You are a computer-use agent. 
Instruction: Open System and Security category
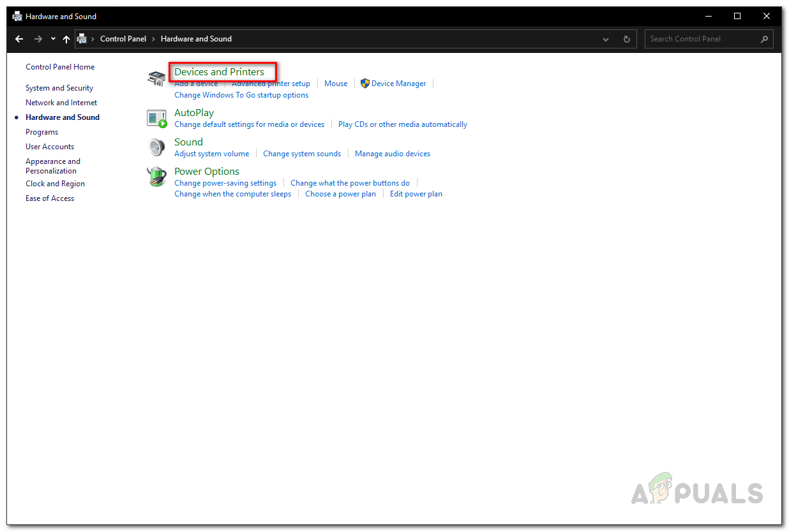(59, 88)
